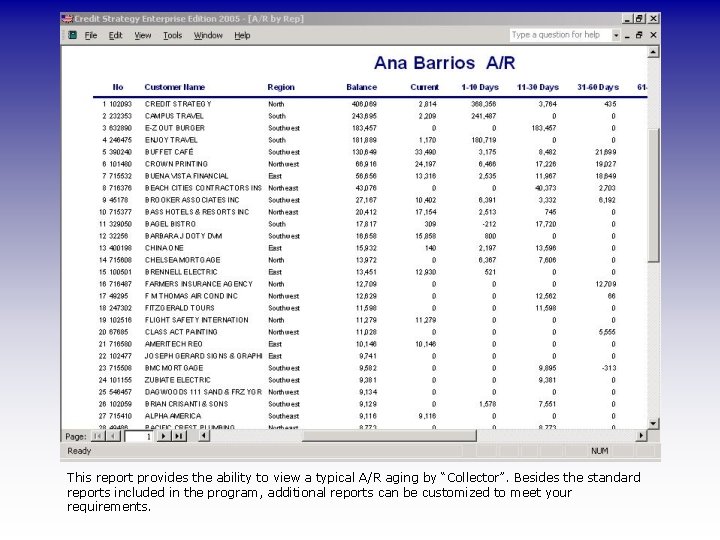Focus the 'Type a question for help' box
This screenshot has height=540, width=720.
click(561, 35)
